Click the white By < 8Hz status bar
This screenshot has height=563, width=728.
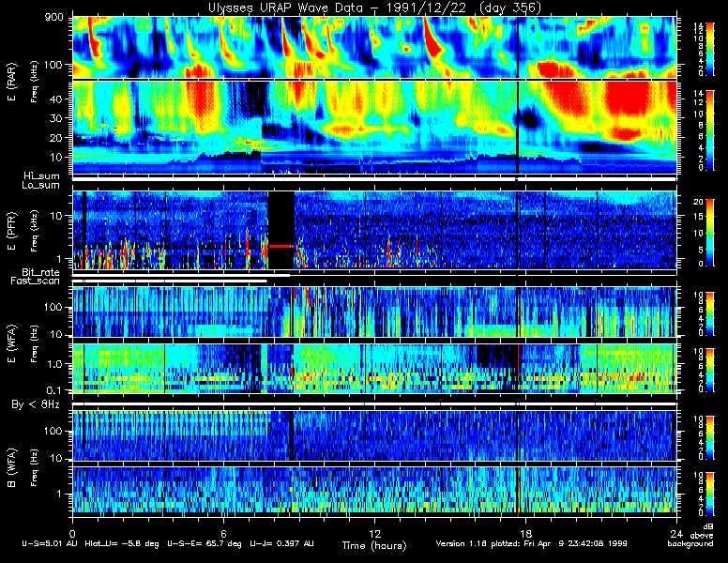374,404
